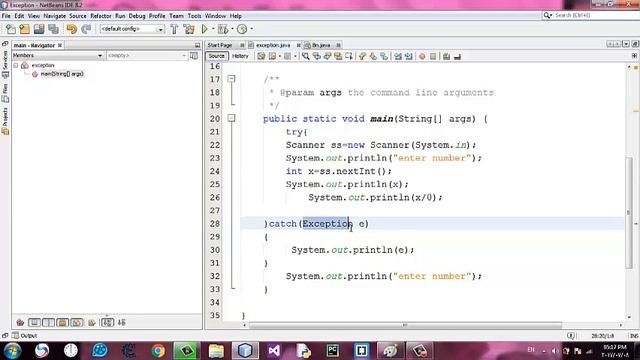This screenshot has height=360, width=640.
Task: Click the Navigator filter window icon beside empty combo
Action: pyautogui.click(x=194, y=56)
